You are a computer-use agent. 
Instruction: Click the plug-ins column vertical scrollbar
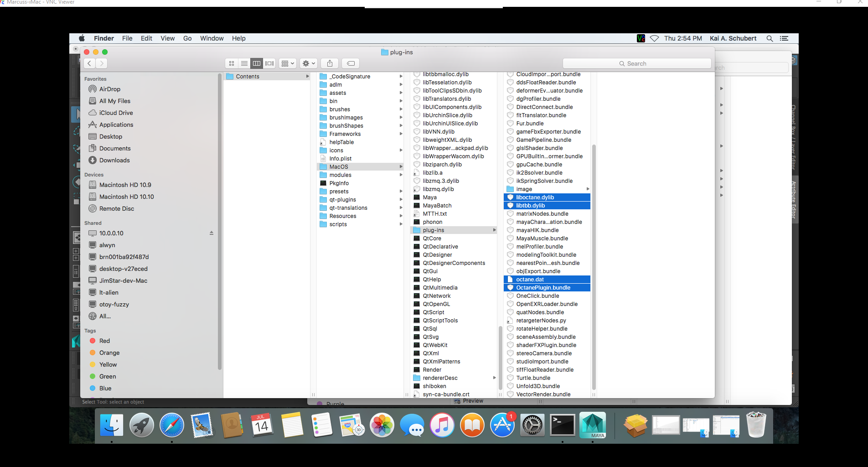click(594, 267)
